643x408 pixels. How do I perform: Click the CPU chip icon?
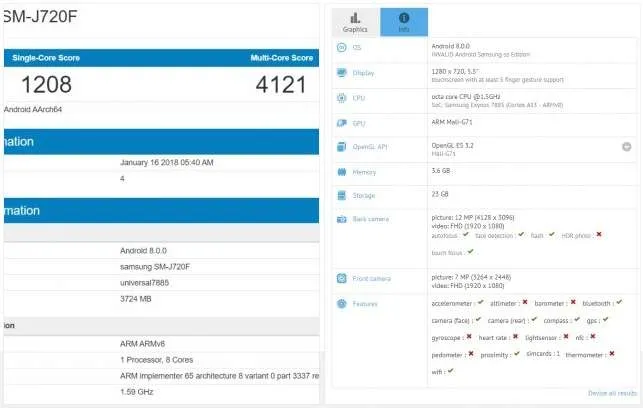[x=342, y=98]
